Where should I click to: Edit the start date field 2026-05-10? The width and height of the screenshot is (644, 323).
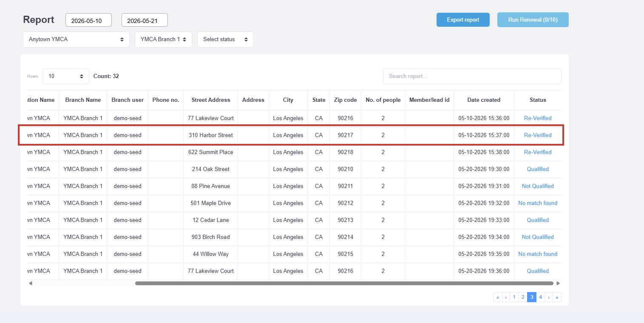88,20
